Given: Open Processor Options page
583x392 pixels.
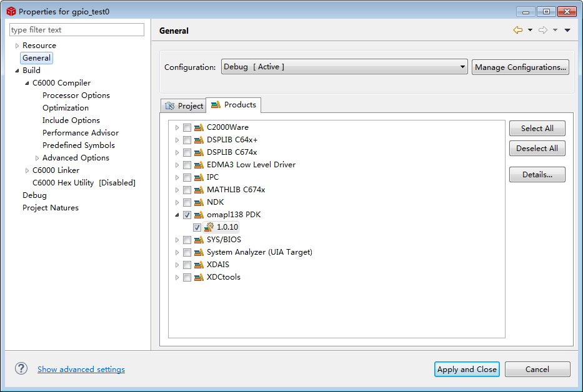Looking at the screenshot, I should [x=76, y=96].
